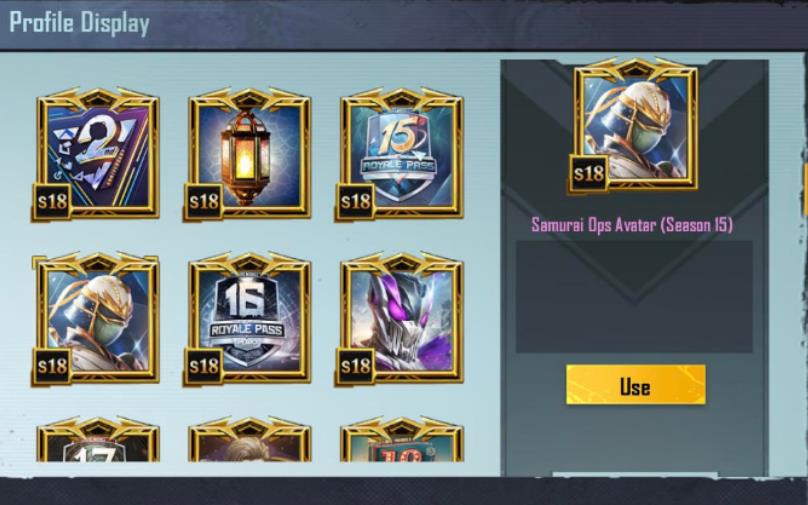Click the S18 badge on lantern avatar
Screen dimensions: 808x505
tap(205, 201)
